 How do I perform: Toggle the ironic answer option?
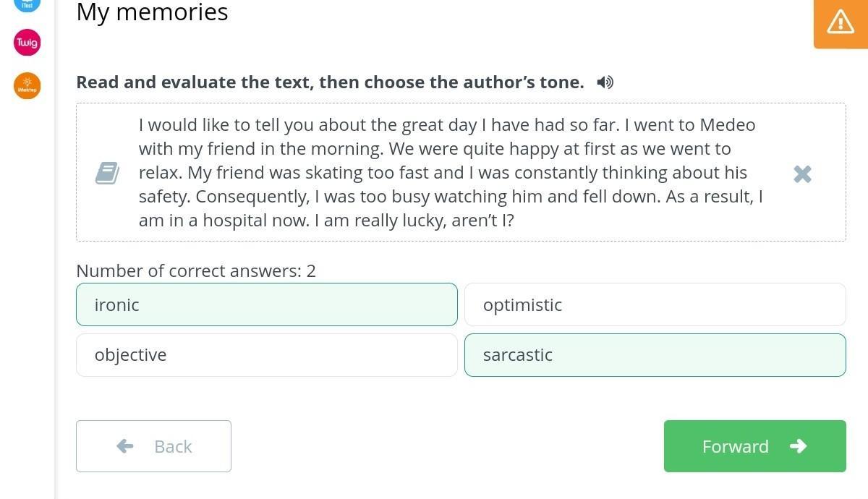point(267,304)
